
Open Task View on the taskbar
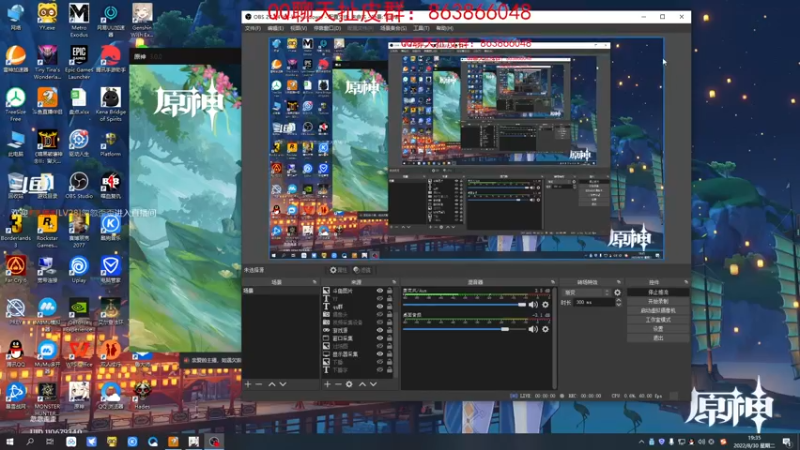tap(49, 441)
